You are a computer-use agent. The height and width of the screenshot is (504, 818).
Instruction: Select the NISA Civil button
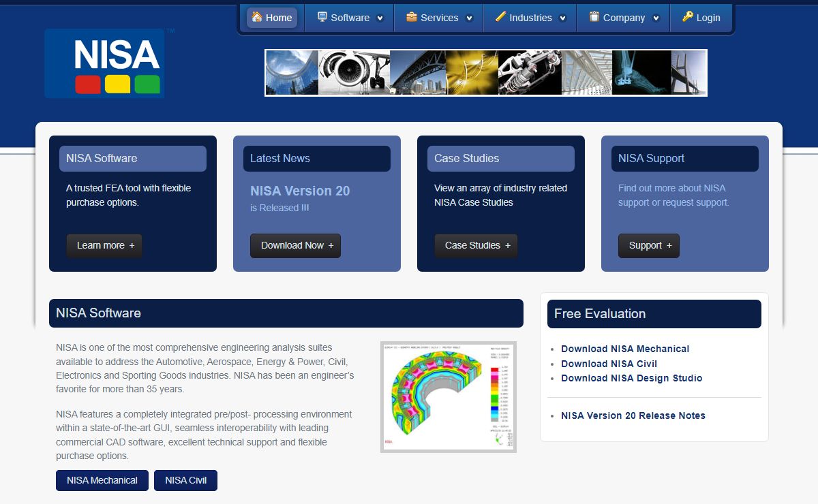pyautogui.click(x=185, y=480)
